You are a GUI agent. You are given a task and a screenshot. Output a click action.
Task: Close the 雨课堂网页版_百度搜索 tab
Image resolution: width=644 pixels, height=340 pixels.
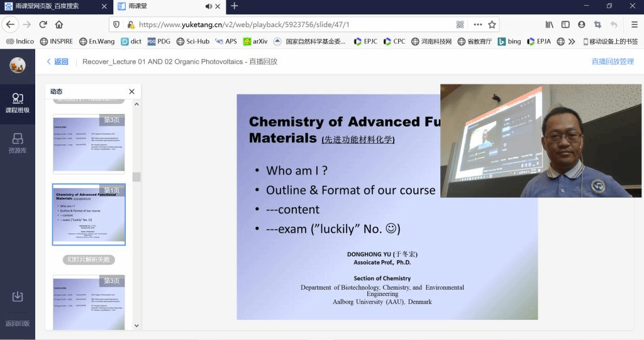(x=104, y=6)
